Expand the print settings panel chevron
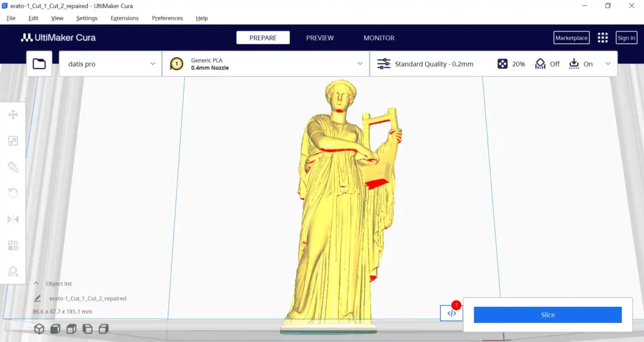Image resolution: width=644 pixels, height=342 pixels. point(608,63)
